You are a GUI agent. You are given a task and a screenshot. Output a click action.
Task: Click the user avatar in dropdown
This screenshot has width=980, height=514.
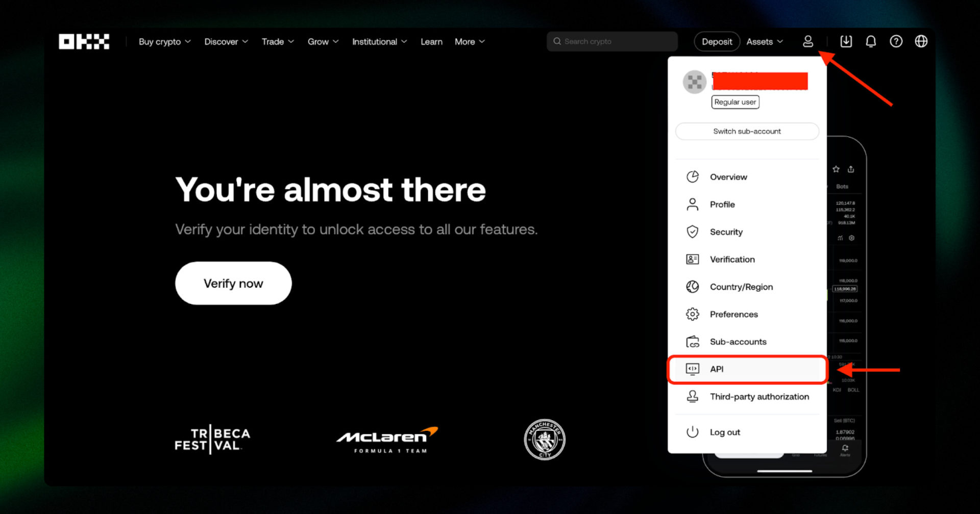click(x=694, y=82)
